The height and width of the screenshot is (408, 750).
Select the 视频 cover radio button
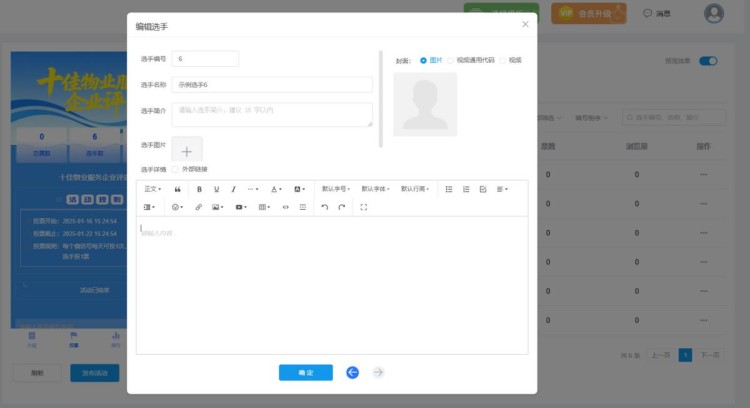click(503, 60)
